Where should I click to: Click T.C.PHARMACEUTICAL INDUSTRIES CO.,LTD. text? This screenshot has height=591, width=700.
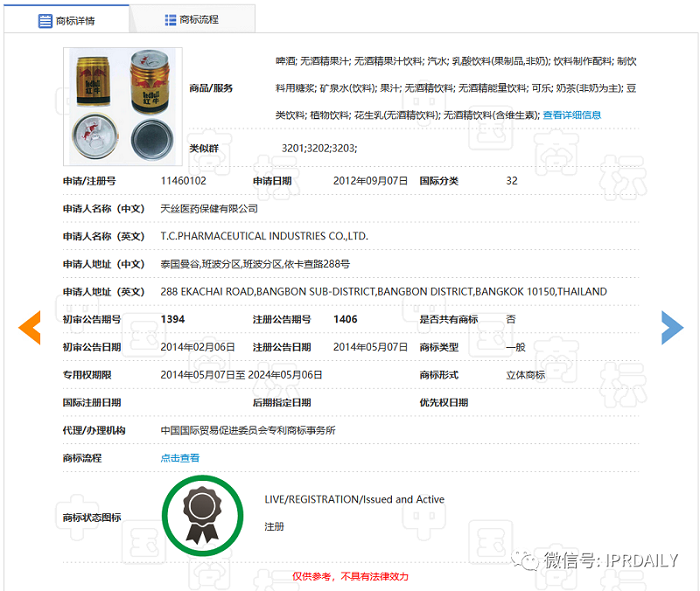point(264,236)
